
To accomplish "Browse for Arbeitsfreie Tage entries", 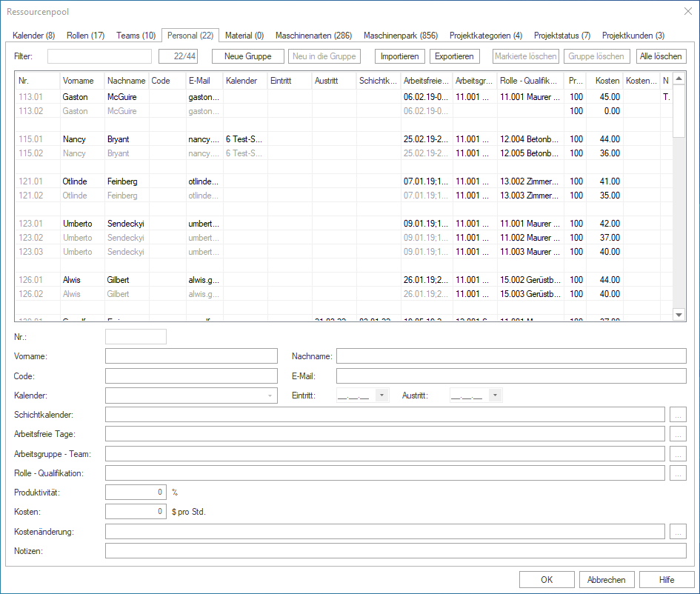I will pos(679,433).
